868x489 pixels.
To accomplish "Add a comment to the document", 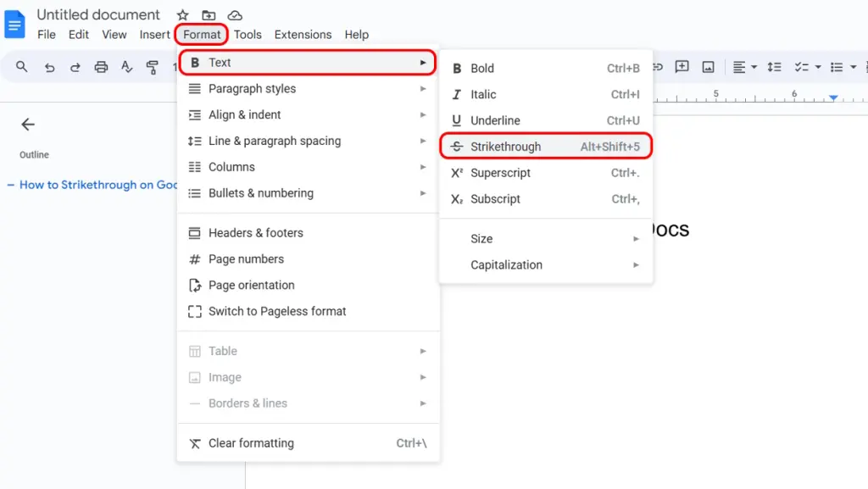I will pyautogui.click(x=682, y=66).
